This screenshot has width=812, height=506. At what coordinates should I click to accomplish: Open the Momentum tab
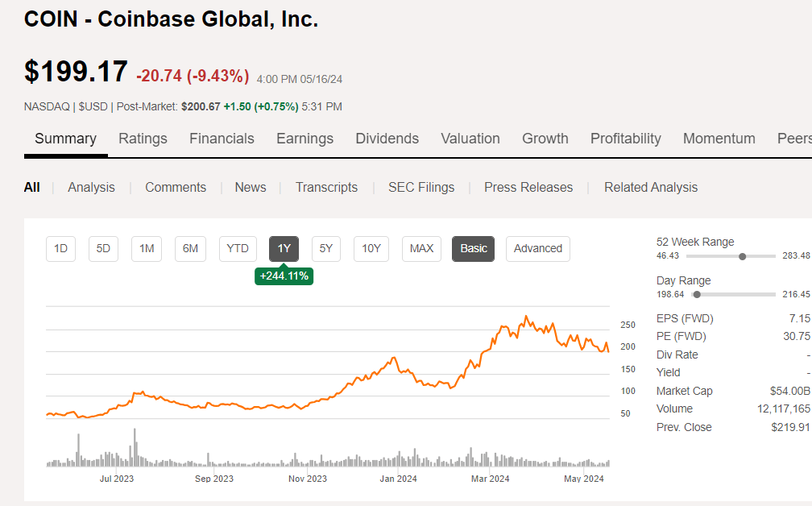[719, 139]
